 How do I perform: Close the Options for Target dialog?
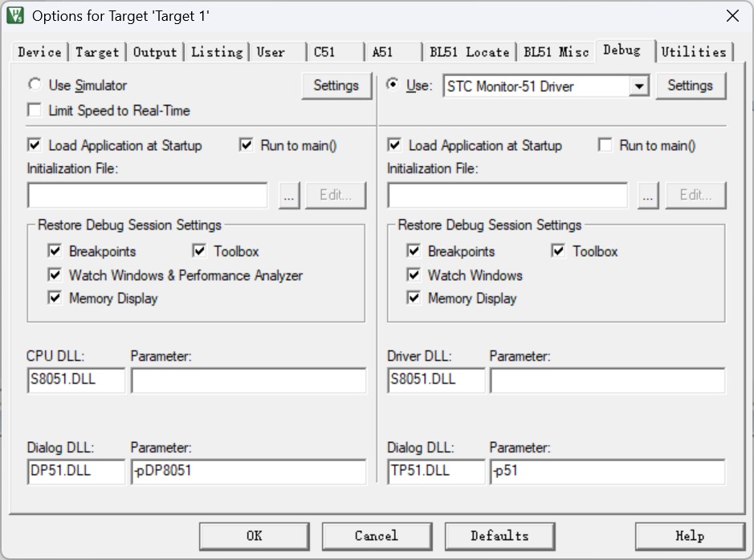tap(732, 16)
